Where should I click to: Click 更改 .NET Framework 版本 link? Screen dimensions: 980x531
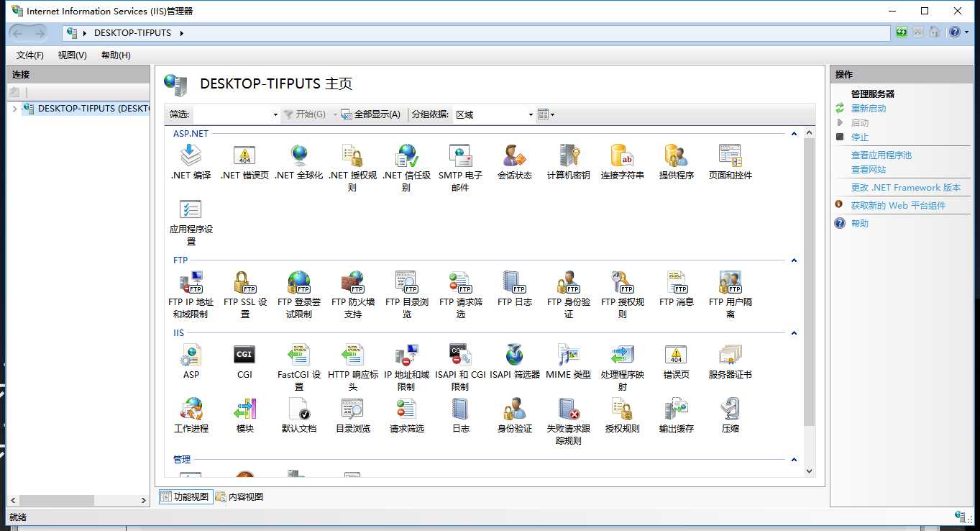[906, 188]
